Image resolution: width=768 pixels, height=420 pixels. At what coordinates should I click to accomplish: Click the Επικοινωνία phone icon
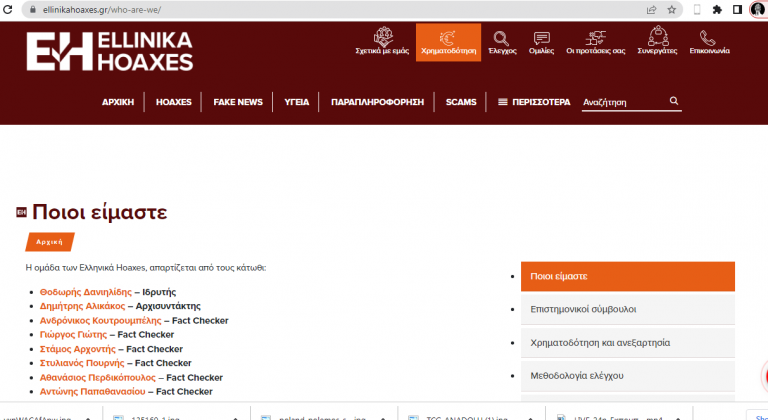[x=708, y=38]
